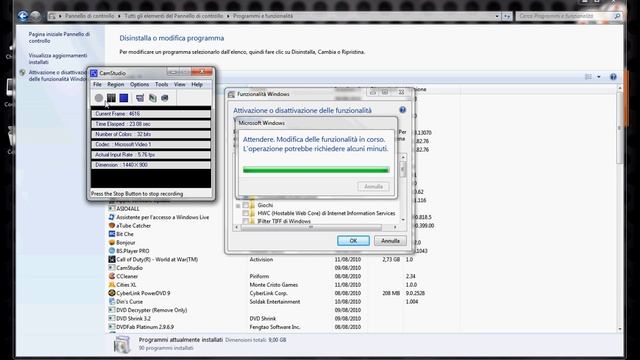Expand the breadcrumb arrow after Pannello di controllo
This screenshot has width=640, height=360.
click(119, 16)
